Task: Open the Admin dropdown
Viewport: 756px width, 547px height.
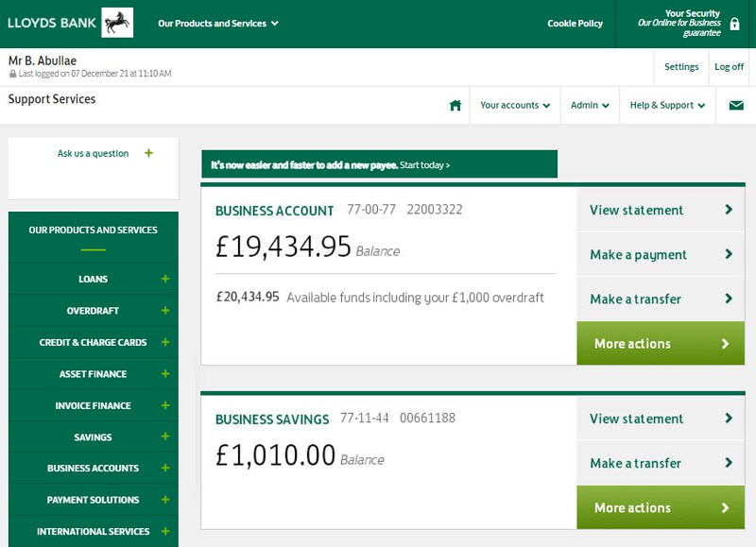Action: [589, 105]
